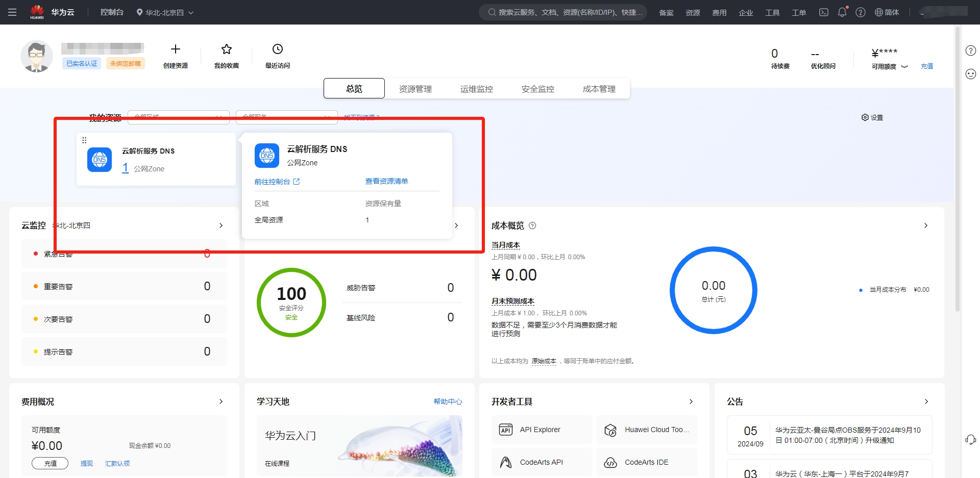
Task: Click the 公网Zone count 1
Action: coord(125,168)
